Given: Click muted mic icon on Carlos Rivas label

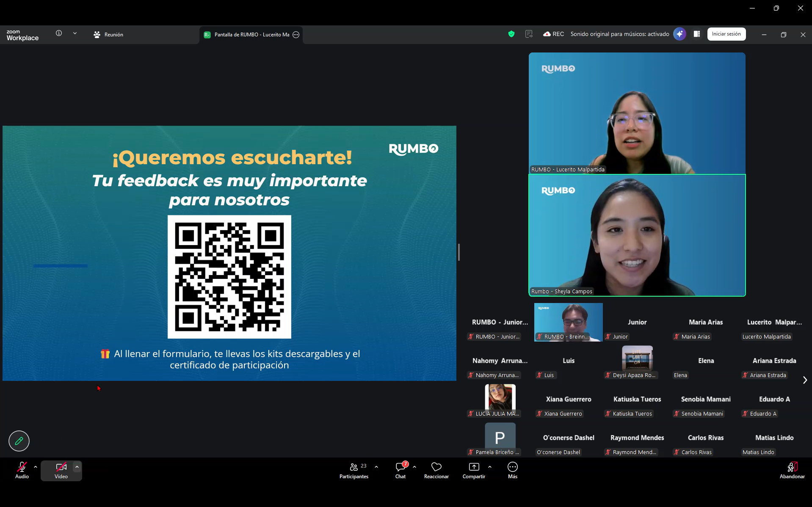Looking at the screenshot, I should 677,452.
